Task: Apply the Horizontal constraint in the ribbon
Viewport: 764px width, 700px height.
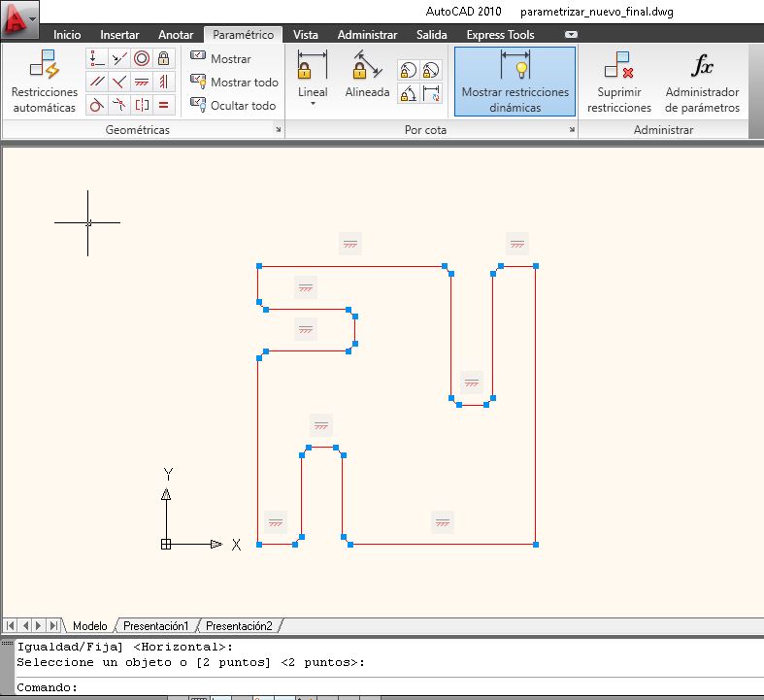Action: pyautogui.click(x=142, y=82)
